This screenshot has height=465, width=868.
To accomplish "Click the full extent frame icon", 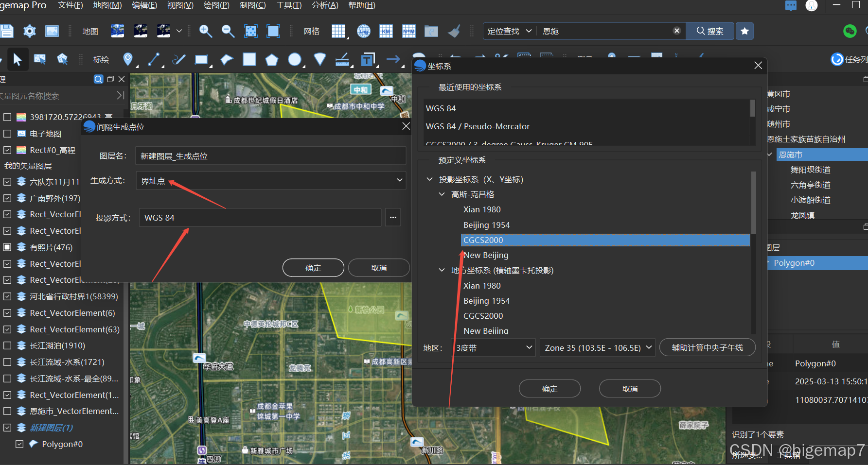I will tap(273, 31).
